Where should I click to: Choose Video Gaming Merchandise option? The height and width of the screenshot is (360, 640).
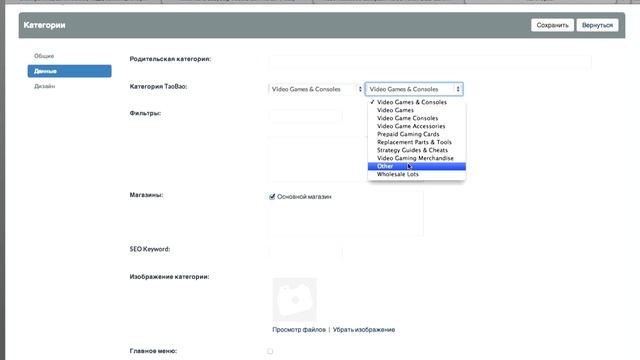coord(416,158)
